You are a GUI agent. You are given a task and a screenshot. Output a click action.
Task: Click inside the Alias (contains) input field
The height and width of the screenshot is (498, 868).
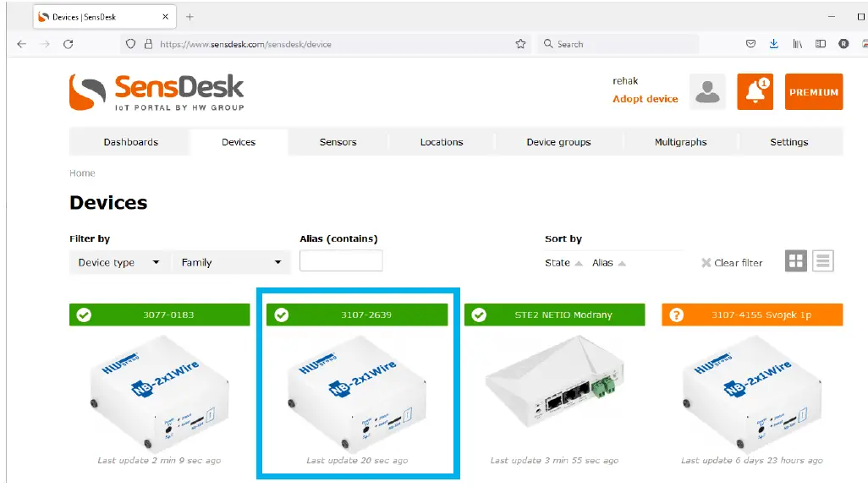341,260
